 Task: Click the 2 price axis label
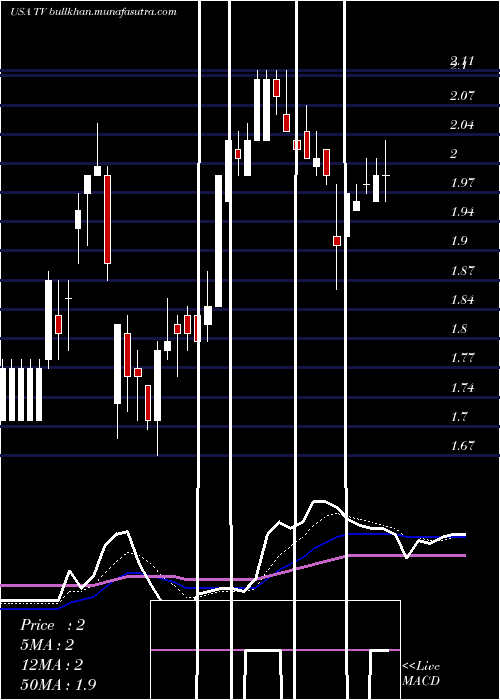click(454, 154)
